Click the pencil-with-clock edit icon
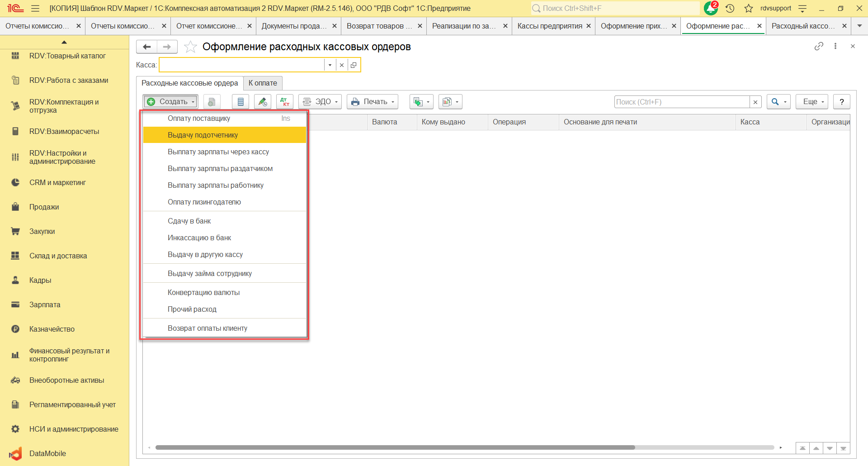The width and height of the screenshot is (868, 466). [x=263, y=102]
